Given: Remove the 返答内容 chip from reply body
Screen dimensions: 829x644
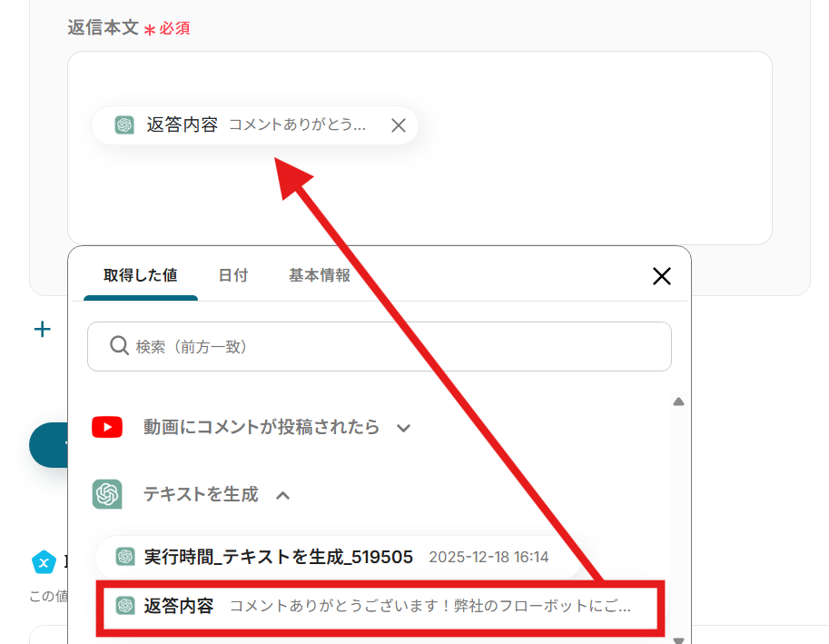Looking at the screenshot, I should [x=398, y=125].
